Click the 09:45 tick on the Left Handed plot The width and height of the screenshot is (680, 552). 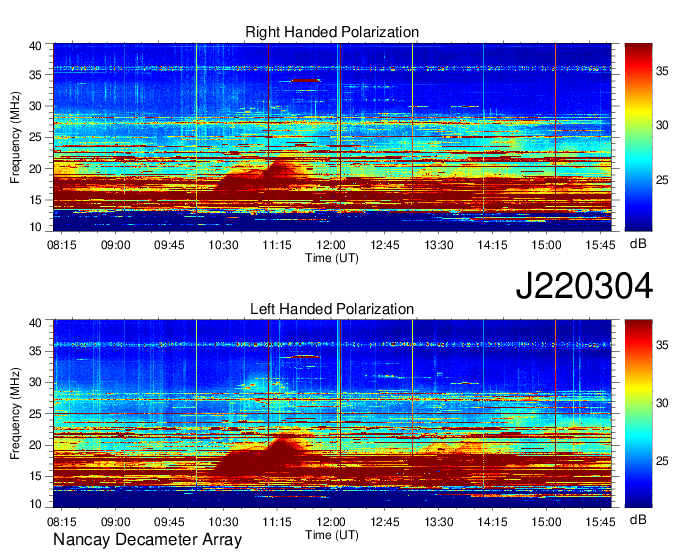coord(169,522)
